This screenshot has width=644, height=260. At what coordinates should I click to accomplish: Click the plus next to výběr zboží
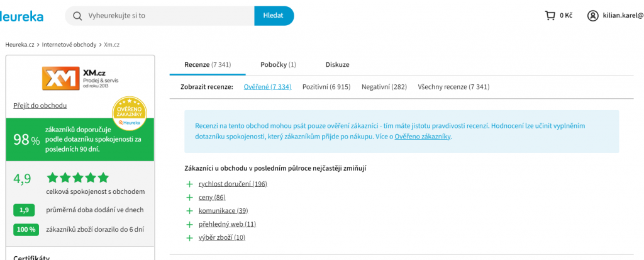189,238
